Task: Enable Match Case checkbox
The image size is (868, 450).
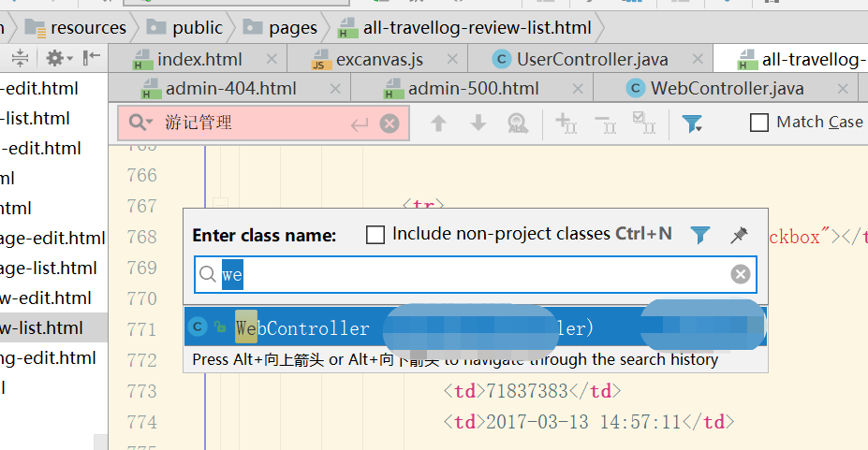Action: pos(759,123)
